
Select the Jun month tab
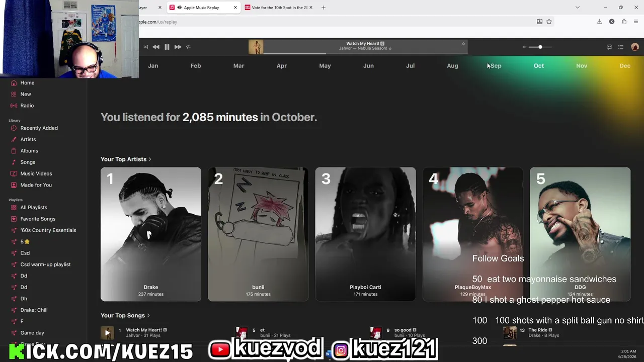(x=368, y=66)
